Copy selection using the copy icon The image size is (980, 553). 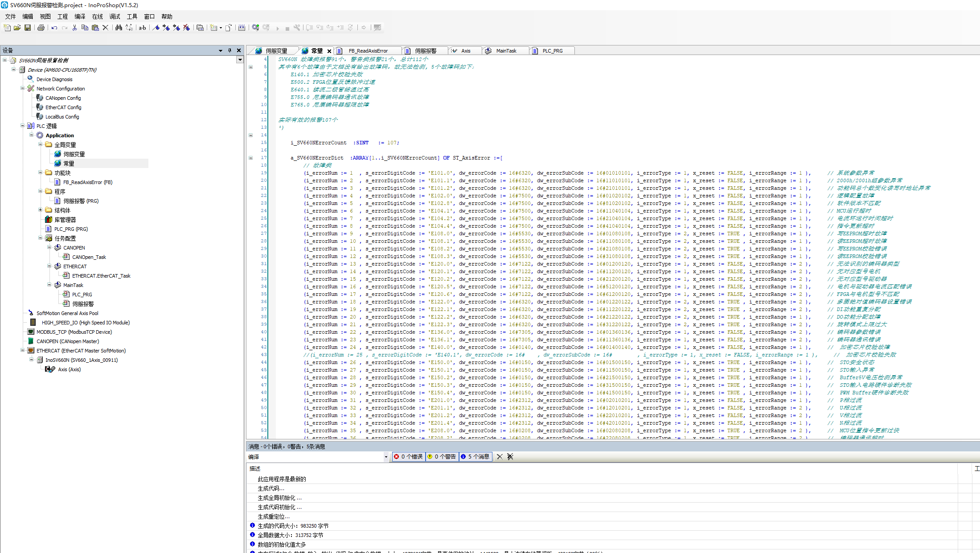85,28
